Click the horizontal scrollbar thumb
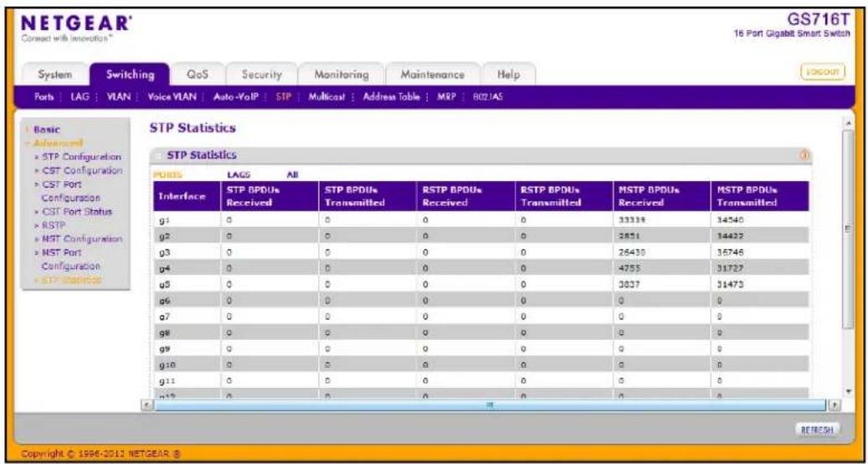This screenshot has width=868, height=464. click(490, 406)
